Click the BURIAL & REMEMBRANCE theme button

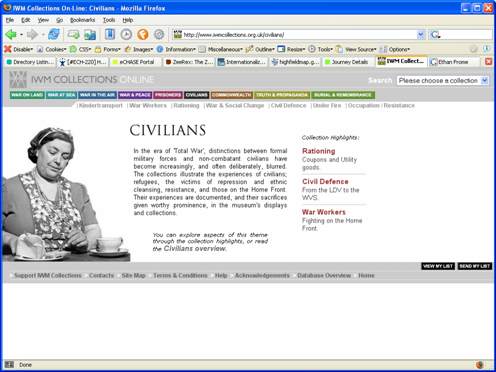(x=343, y=95)
